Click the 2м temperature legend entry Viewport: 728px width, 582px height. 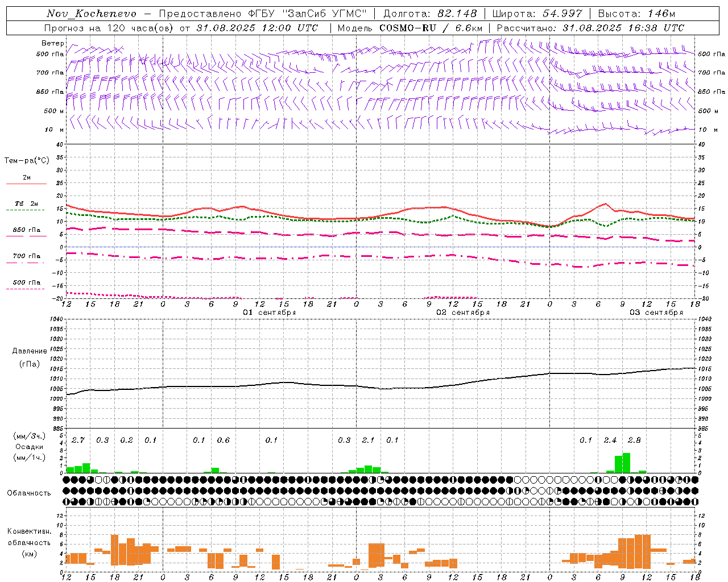click(27, 178)
